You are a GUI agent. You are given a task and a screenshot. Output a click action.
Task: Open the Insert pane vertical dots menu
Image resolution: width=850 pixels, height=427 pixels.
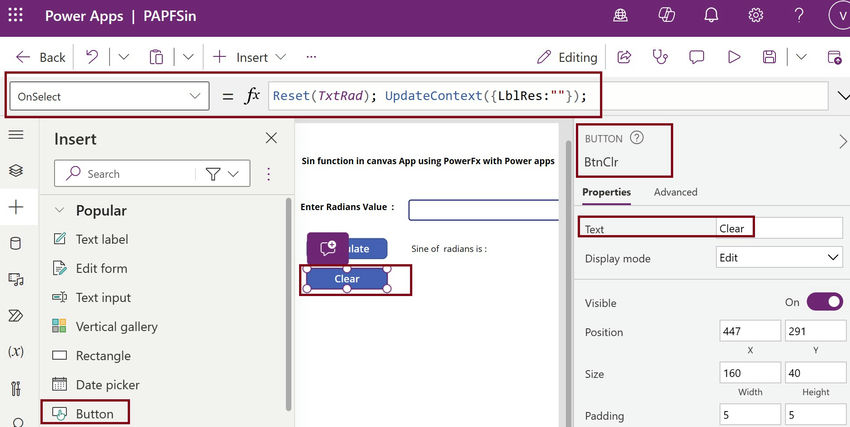click(x=268, y=173)
